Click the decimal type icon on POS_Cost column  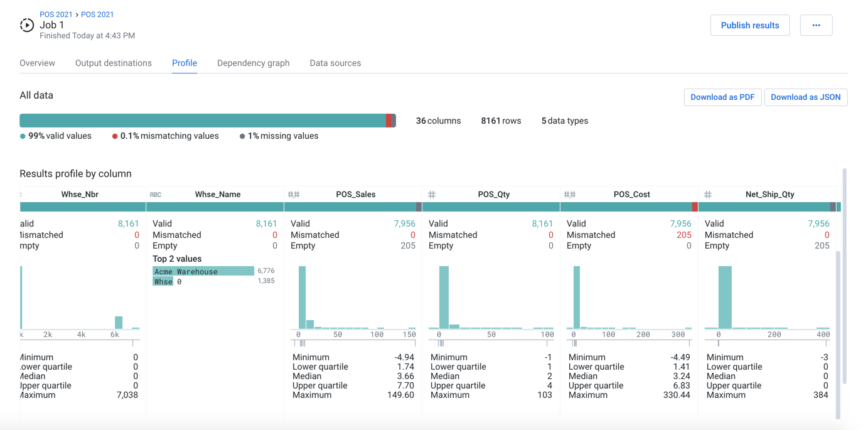point(569,194)
